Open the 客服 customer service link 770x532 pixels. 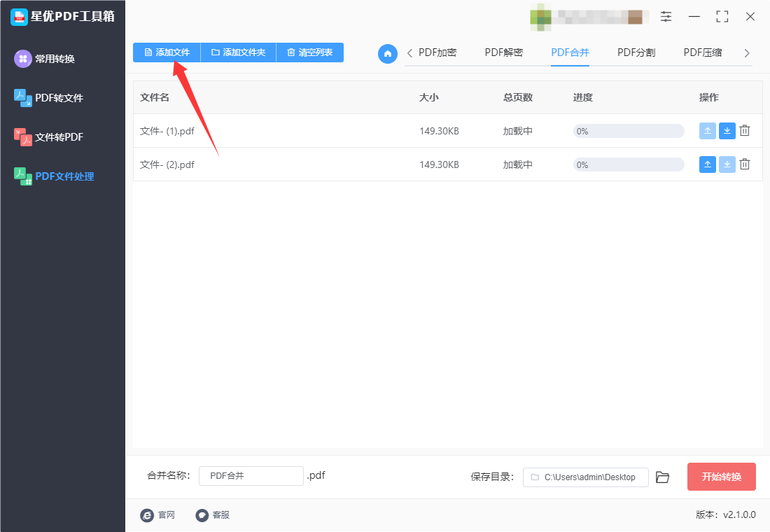pyautogui.click(x=213, y=514)
